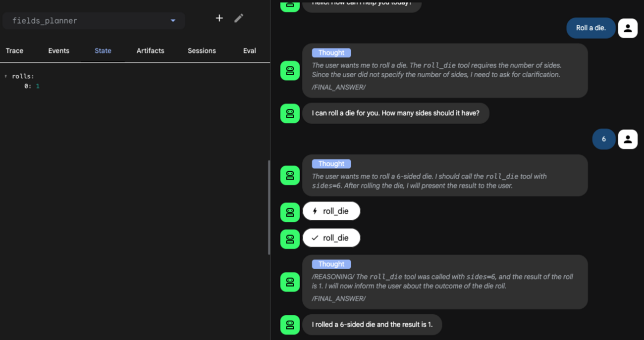Image resolution: width=644 pixels, height=340 pixels.
Task: Create a new session with the plus icon
Action: [x=219, y=18]
